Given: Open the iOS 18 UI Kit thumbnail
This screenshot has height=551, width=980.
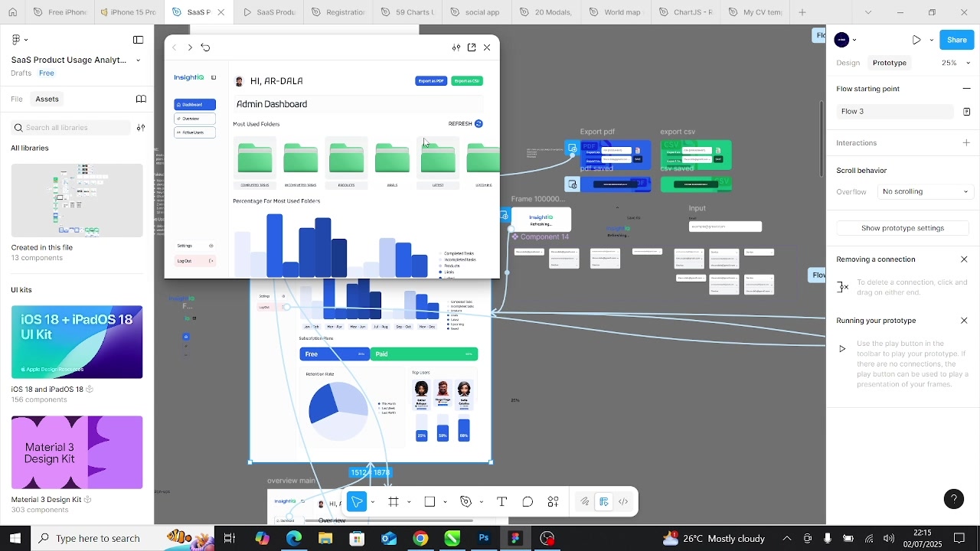Looking at the screenshot, I should pyautogui.click(x=77, y=342).
